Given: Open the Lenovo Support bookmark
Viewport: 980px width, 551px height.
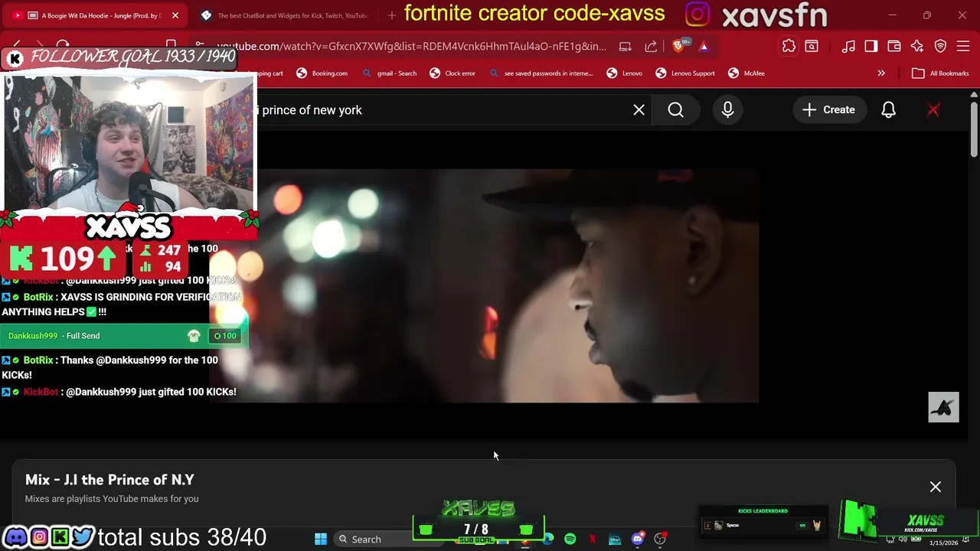Looking at the screenshot, I should pos(685,73).
